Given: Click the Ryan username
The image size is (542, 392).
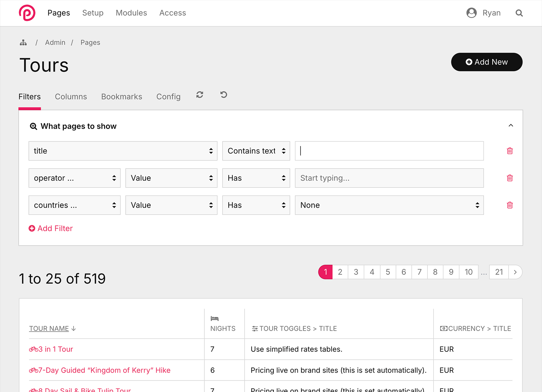Looking at the screenshot, I should (492, 13).
